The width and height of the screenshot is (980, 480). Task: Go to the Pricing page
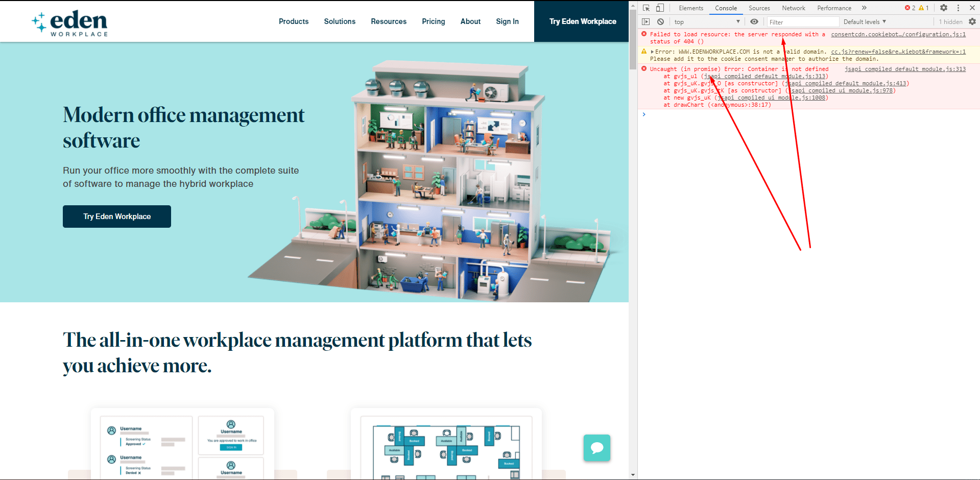434,21
